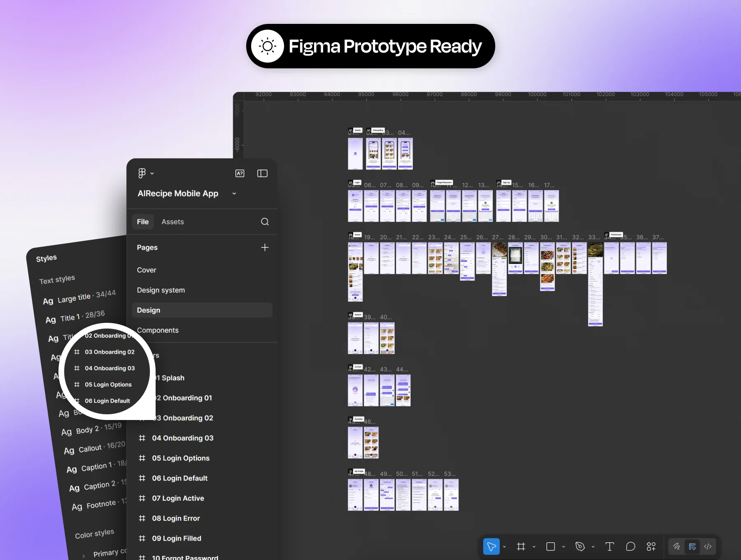This screenshot has height=560, width=741.
Task: Click the Ag icon of Title 1 style
Action: (x=51, y=320)
